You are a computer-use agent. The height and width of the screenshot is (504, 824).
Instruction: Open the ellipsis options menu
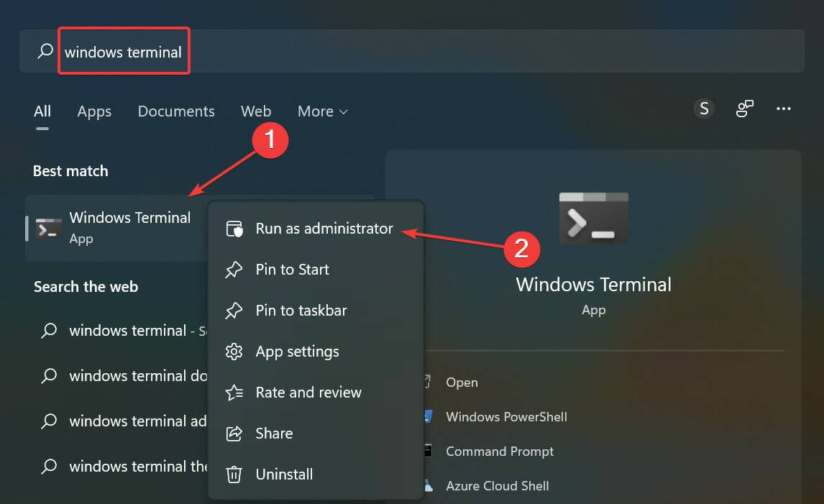[784, 108]
